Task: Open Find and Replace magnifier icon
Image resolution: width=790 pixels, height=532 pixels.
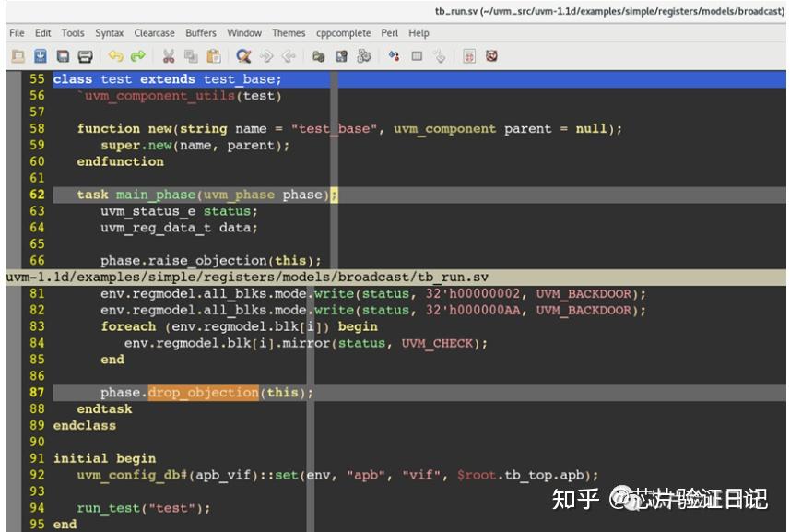Action: (244, 56)
